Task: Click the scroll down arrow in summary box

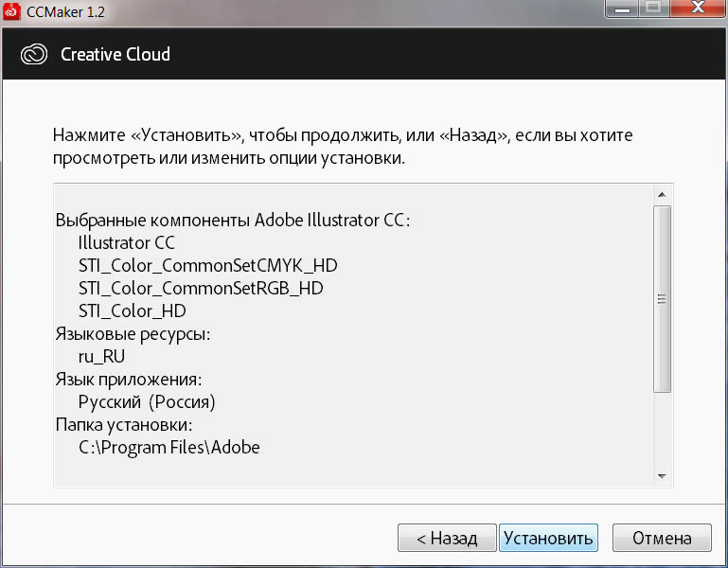Action: 662,476
